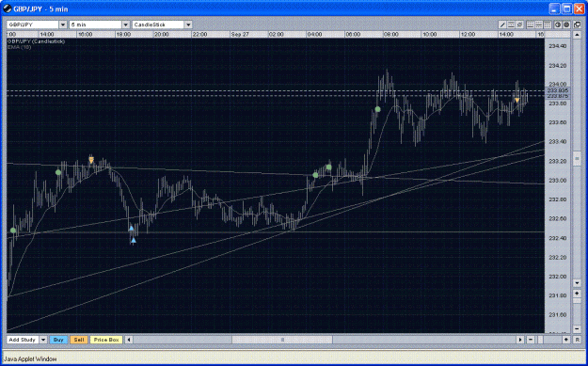Screen dimensions: 588x366
Task: Click the vertical zoom slider handle
Action: pyautogui.click(x=577, y=301)
